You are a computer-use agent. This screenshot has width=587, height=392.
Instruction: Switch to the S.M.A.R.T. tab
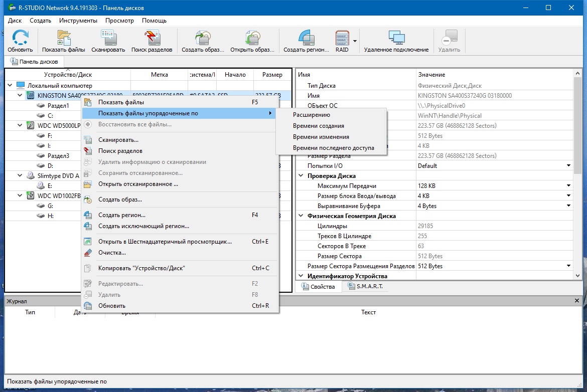coord(365,286)
